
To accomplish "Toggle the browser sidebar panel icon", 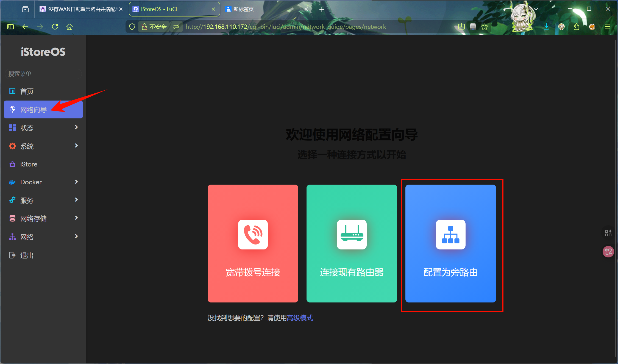I will 10,27.
